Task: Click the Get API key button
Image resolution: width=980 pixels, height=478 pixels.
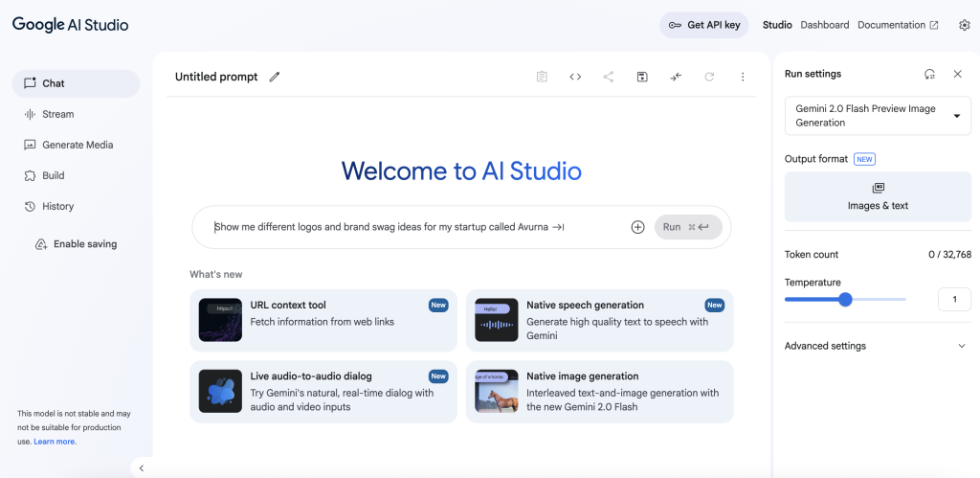Action: coord(703,25)
